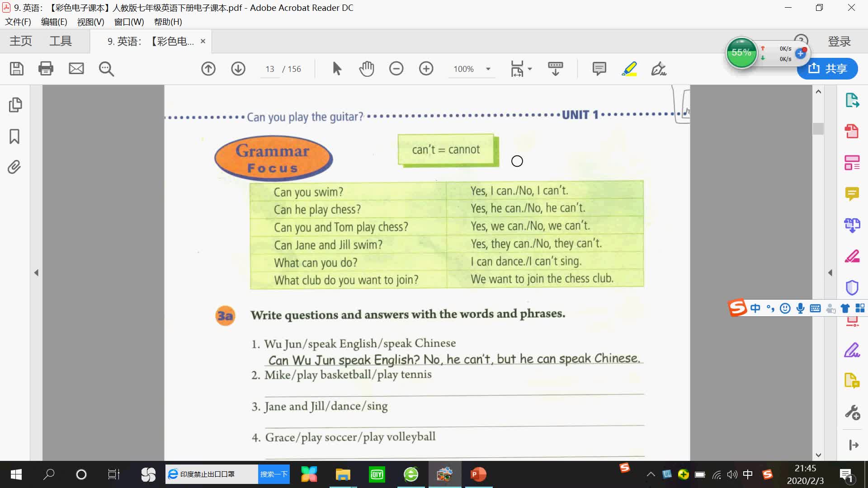Select the Highlight text tool
The image size is (868, 488).
pyautogui.click(x=629, y=69)
